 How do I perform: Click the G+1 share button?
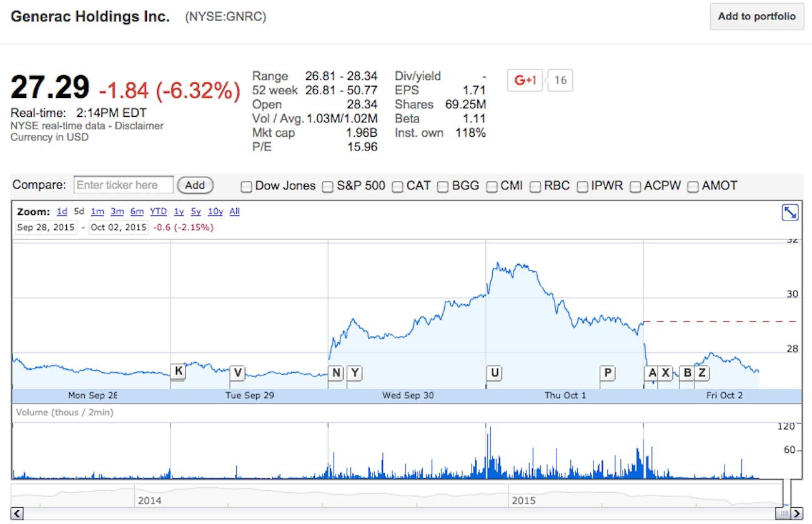tap(525, 80)
